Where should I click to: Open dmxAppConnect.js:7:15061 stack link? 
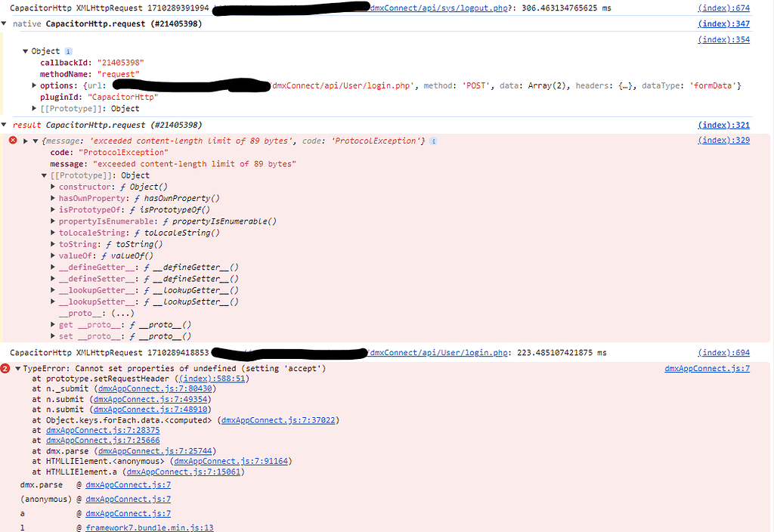click(184, 472)
